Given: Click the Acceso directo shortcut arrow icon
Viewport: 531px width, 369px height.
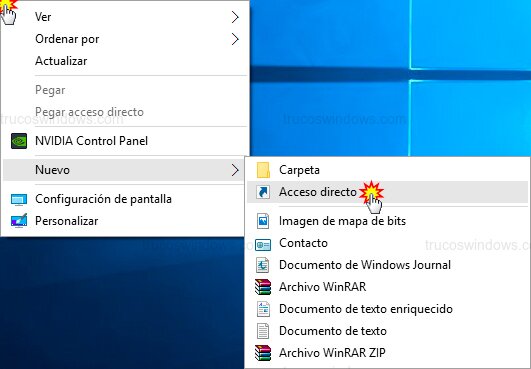Looking at the screenshot, I should 263,192.
